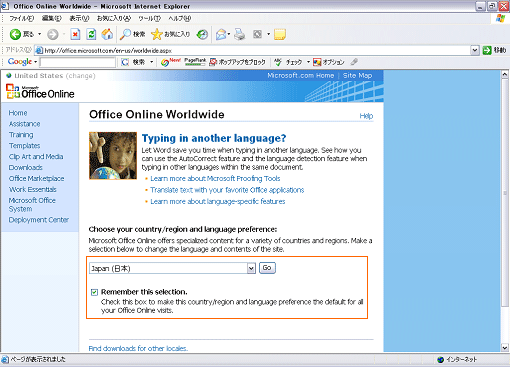
Task: Click Google toolbar News icon
Action: tap(170, 62)
